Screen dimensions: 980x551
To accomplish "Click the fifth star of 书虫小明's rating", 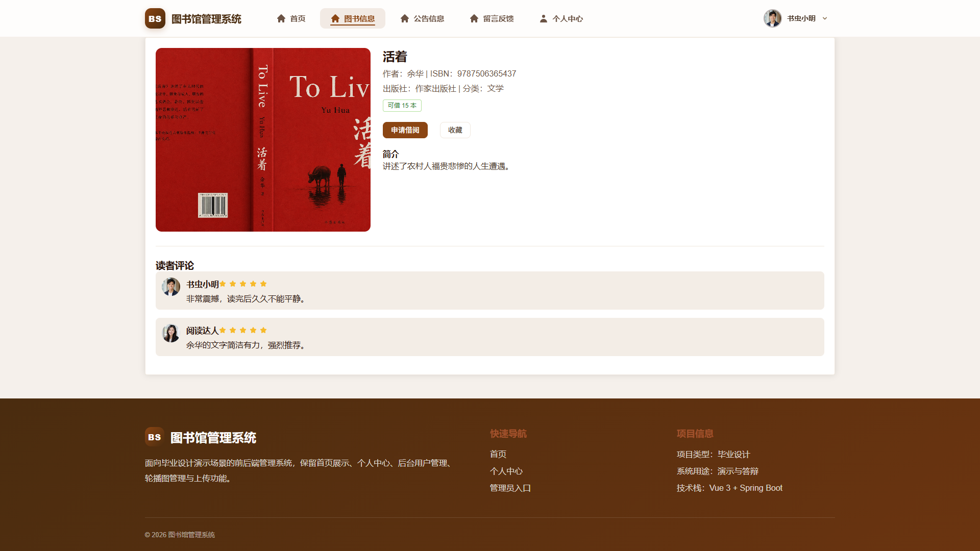I will pos(263,284).
